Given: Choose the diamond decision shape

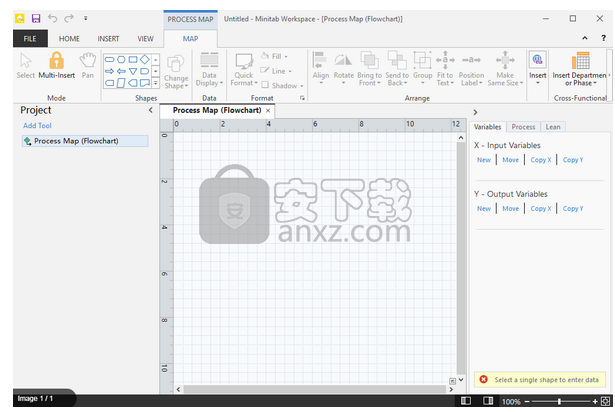Looking at the screenshot, I should point(145,59).
